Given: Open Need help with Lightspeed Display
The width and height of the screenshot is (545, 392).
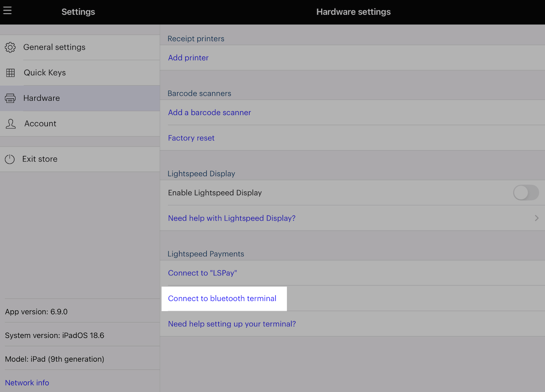Looking at the screenshot, I should (232, 218).
